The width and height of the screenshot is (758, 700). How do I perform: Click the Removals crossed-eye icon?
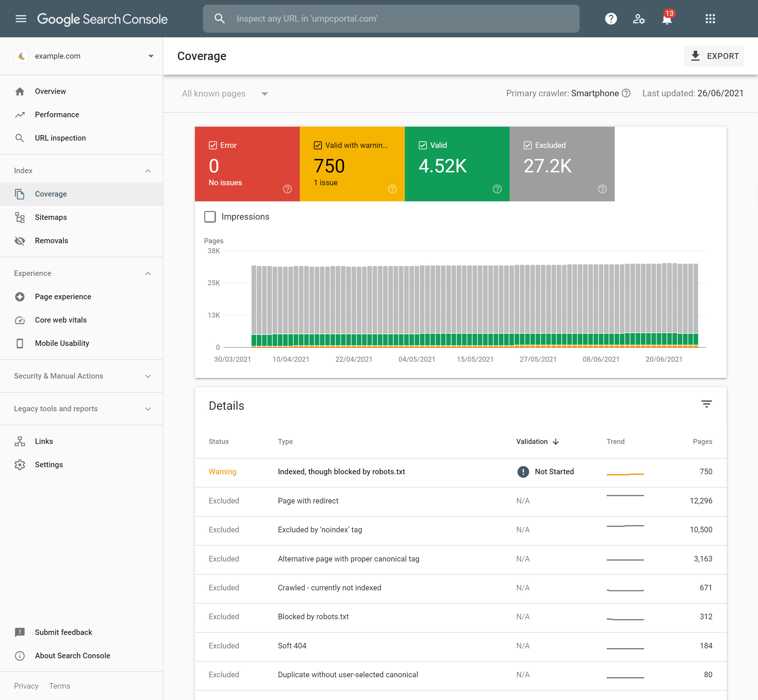point(20,241)
